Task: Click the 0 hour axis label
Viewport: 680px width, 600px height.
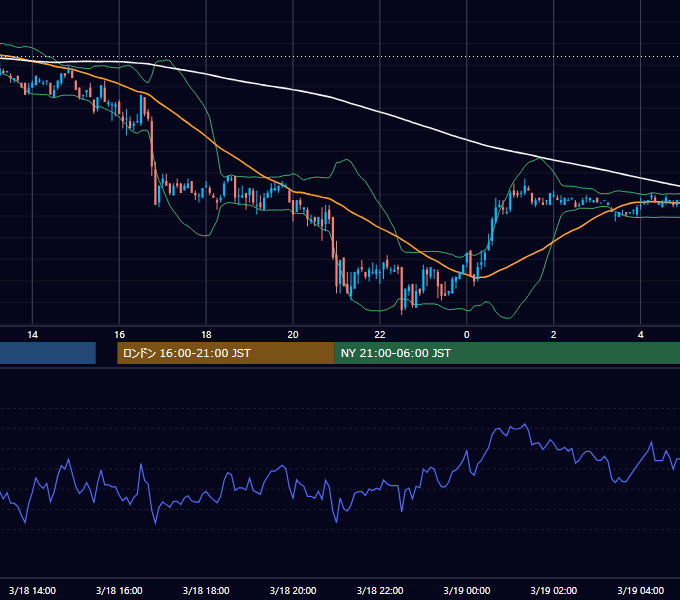Action: tap(467, 335)
